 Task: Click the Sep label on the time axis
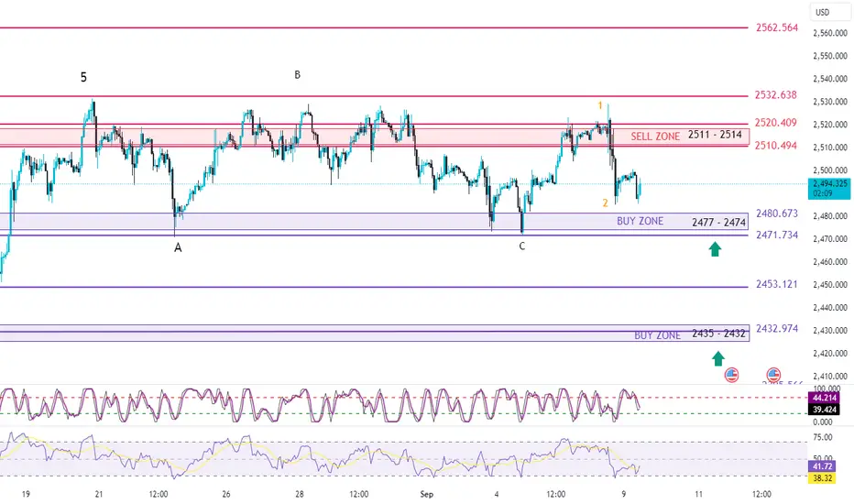click(x=426, y=494)
